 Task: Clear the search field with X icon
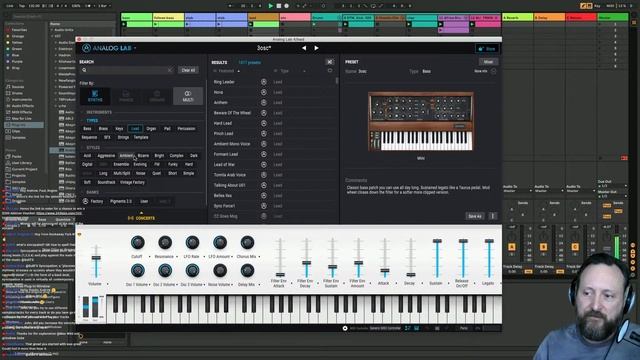[x=170, y=70]
